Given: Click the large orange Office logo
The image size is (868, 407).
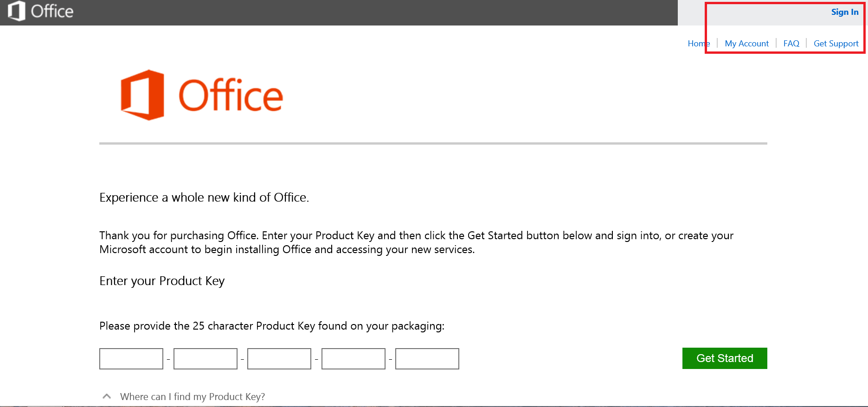Looking at the screenshot, I should coord(202,95).
